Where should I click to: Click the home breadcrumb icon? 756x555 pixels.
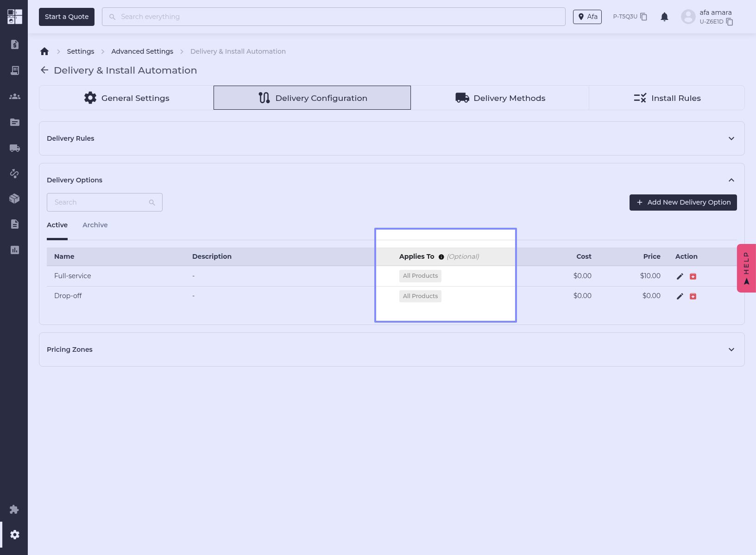click(44, 51)
